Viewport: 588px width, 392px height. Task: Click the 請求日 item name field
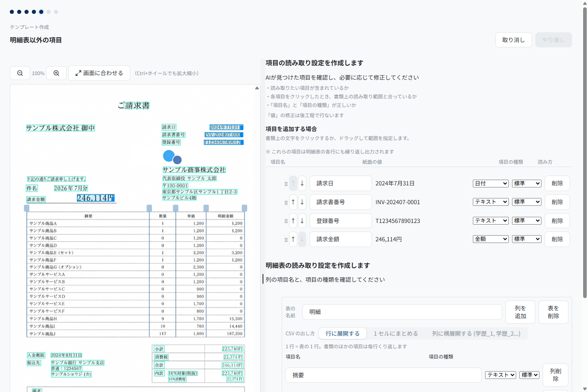[341, 183]
